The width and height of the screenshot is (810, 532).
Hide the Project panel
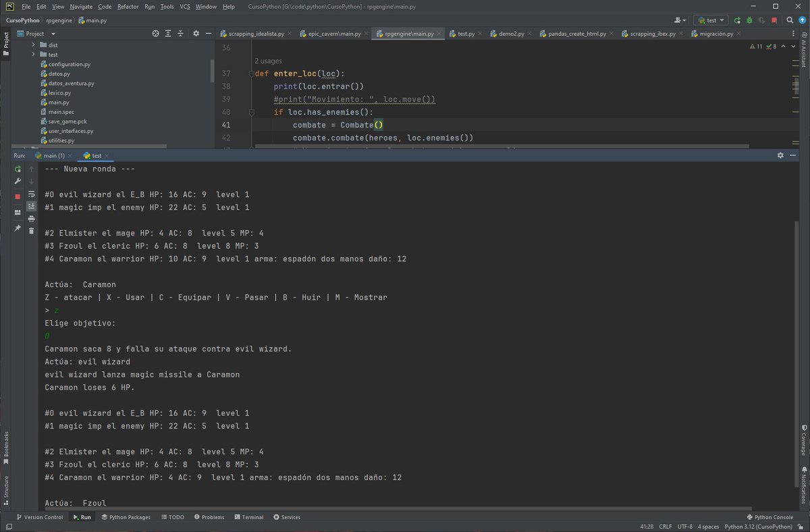pos(209,33)
